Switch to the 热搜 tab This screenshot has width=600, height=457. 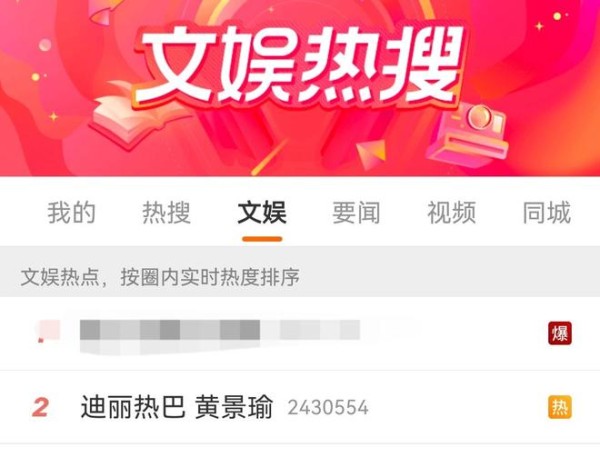coord(166,213)
